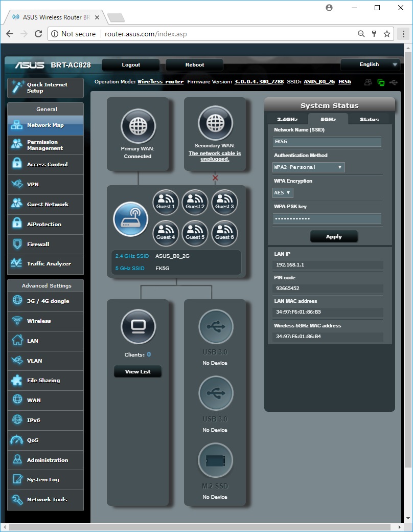Viewport: 413px width, 532px height.
Task: Select the M.2 SSD icon
Action: pyautogui.click(x=215, y=460)
